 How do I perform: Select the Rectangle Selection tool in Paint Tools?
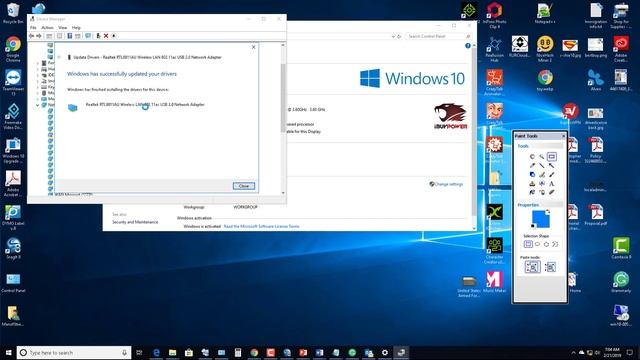(552, 156)
